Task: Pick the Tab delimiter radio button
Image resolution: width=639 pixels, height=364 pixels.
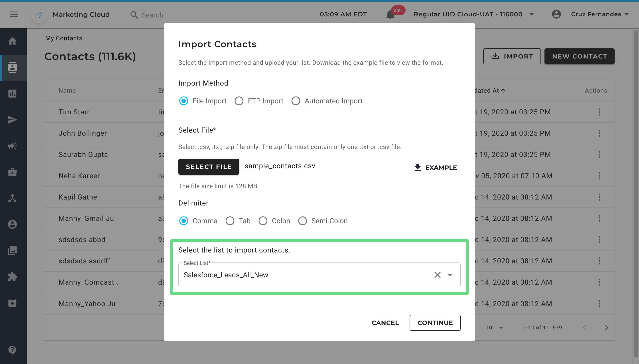Action: [x=230, y=221]
